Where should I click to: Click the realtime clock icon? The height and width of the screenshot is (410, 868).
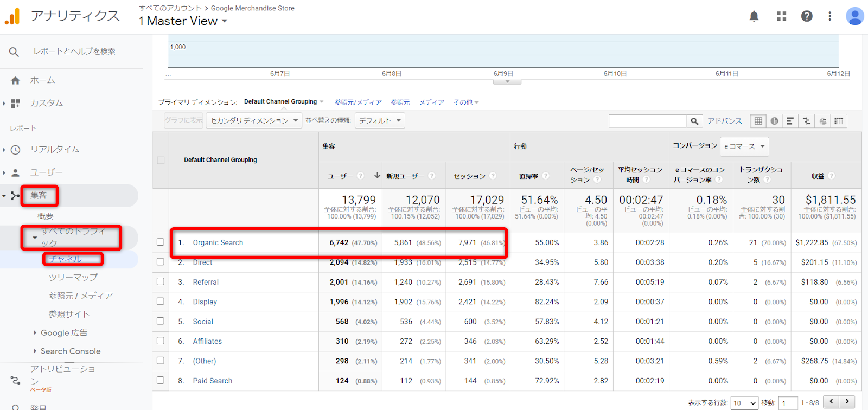[x=15, y=150]
